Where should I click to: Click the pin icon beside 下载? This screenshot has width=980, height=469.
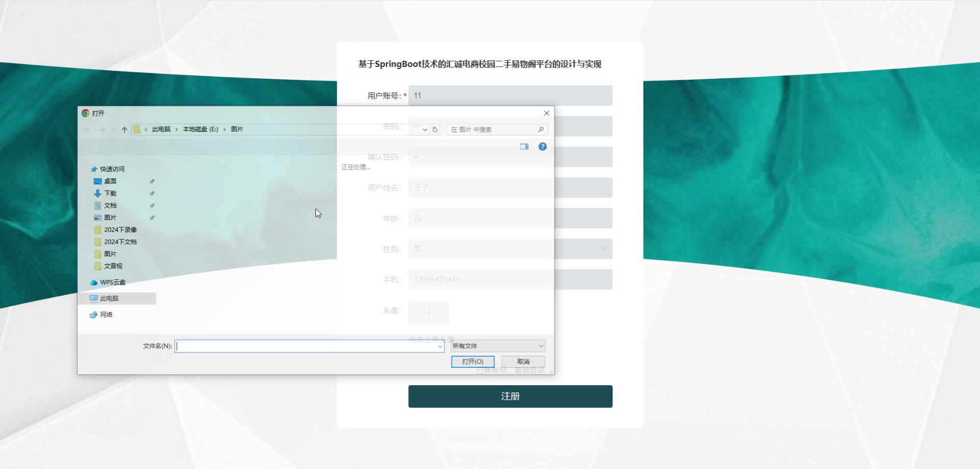click(x=152, y=194)
